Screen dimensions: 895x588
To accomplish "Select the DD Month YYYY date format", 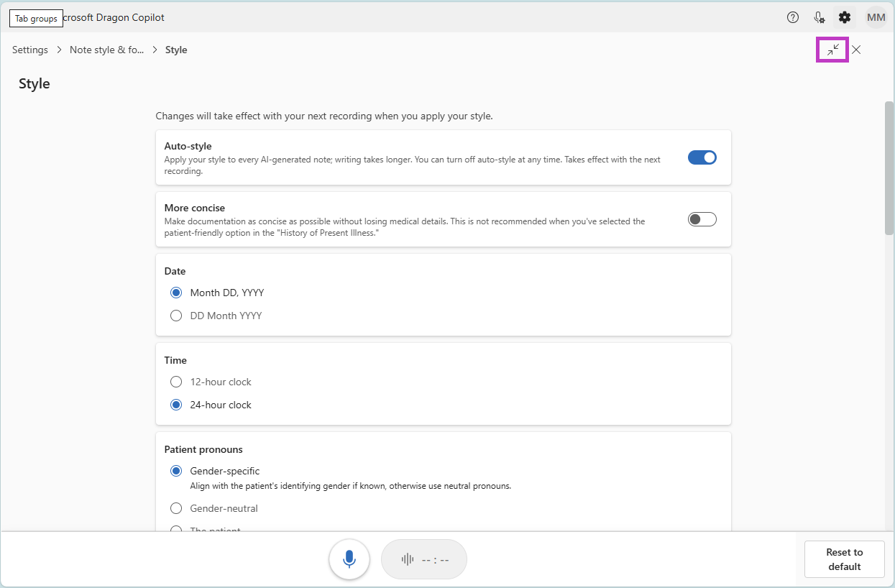I will (x=176, y=316).
